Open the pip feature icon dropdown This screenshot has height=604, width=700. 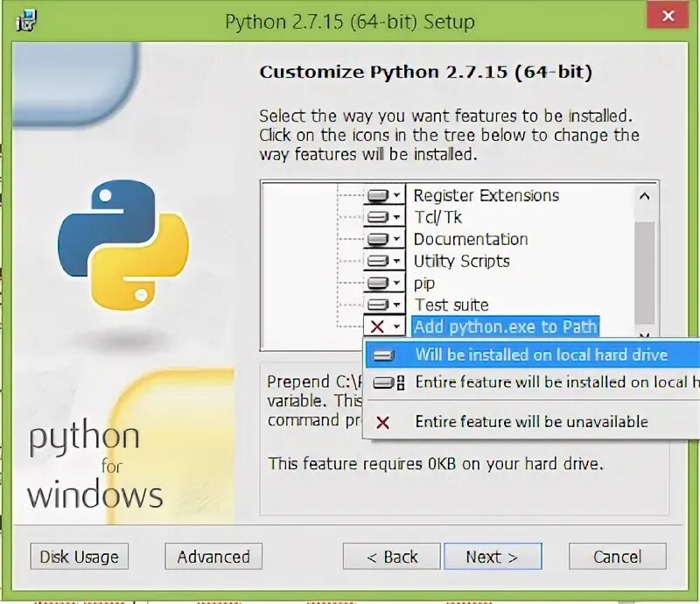click(384, 283)
